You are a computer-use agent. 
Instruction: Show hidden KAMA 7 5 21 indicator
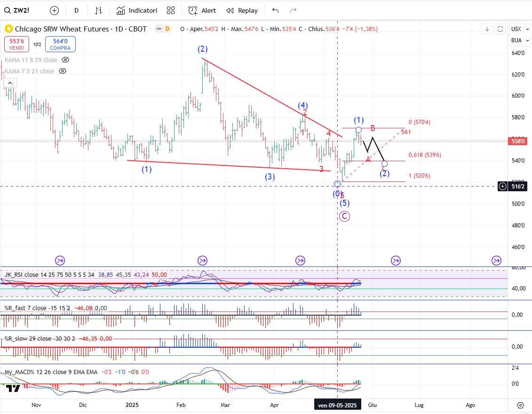[x=63, y=71]
